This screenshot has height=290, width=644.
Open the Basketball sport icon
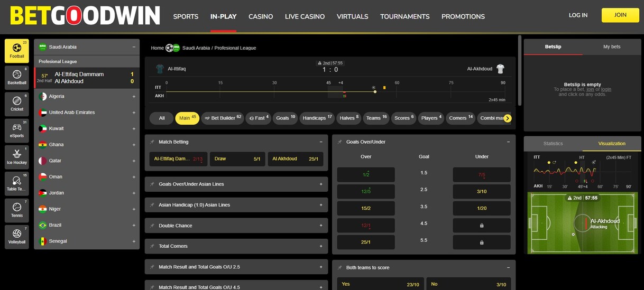[17, 78]
